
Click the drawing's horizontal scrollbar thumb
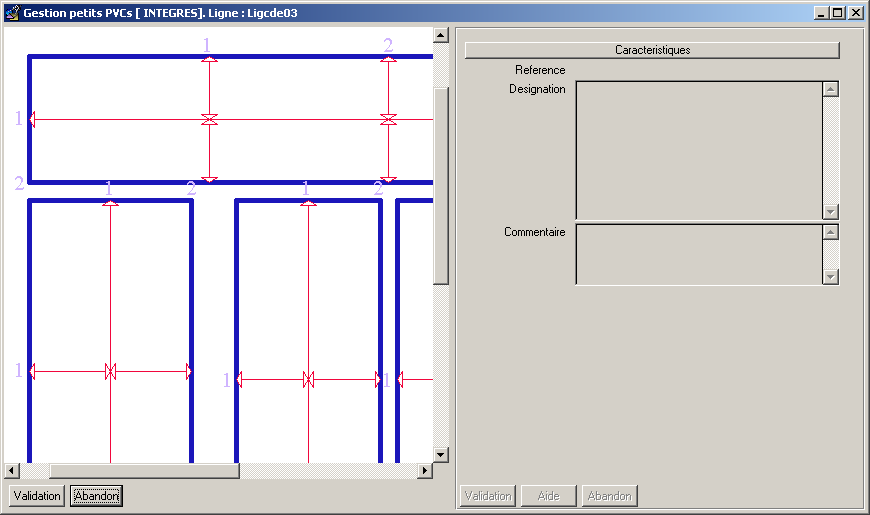144,471
